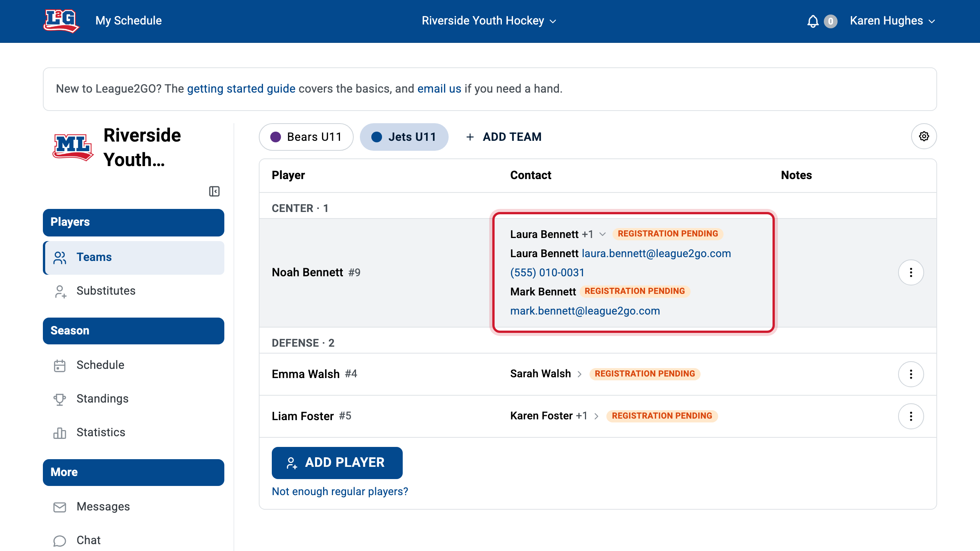Viewport: 980px width, 551px height.
Task: Open Riverside Youth Hockey league dropdown
Action: [489, 21]
